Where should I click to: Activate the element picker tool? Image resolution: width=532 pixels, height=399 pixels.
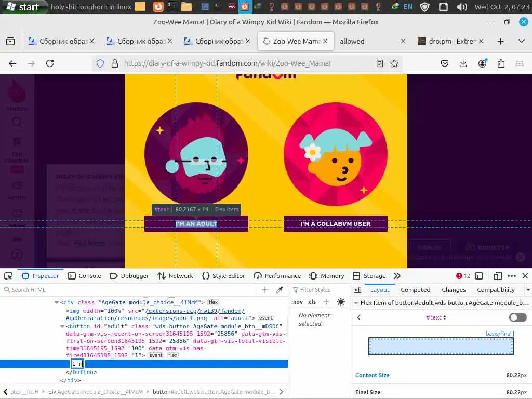(x=8, y=276)
